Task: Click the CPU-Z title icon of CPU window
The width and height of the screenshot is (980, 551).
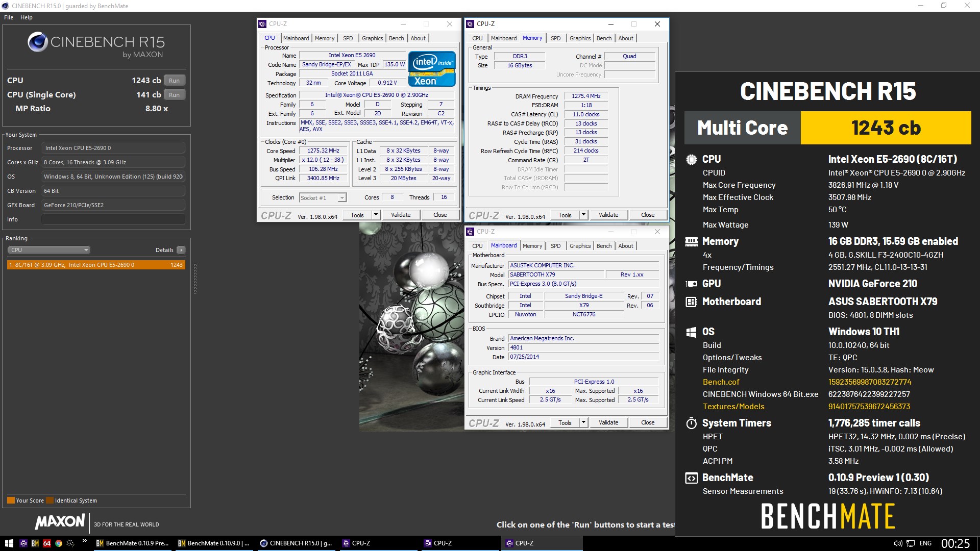Action: pos(262,24)
